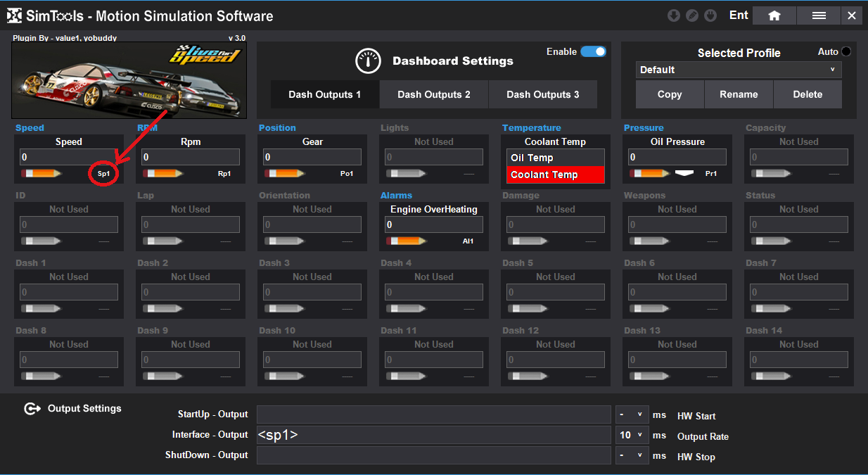Click the HW Start label
The width and height of the screenshot is (868, 475).
click(696, 416)
